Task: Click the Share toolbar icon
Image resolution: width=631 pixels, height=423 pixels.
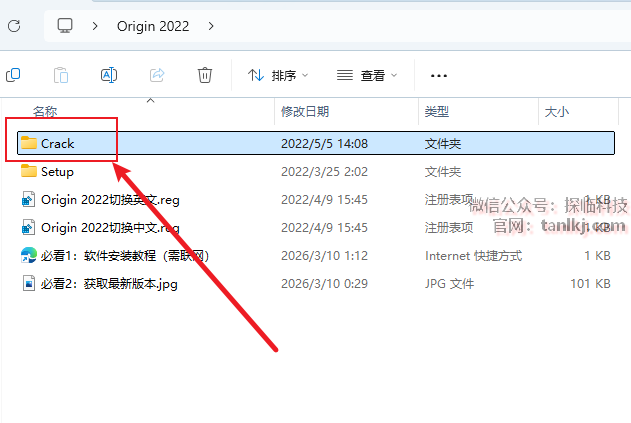Action: (x=157, y=75)
